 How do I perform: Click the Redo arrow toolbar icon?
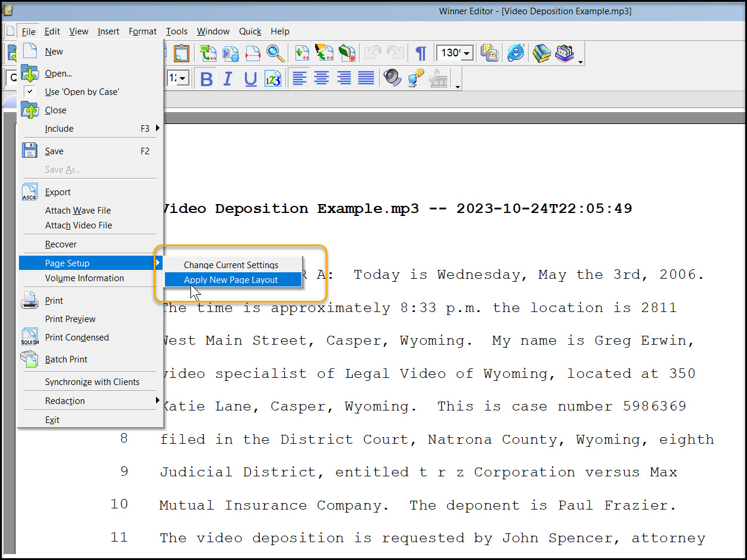395,53
